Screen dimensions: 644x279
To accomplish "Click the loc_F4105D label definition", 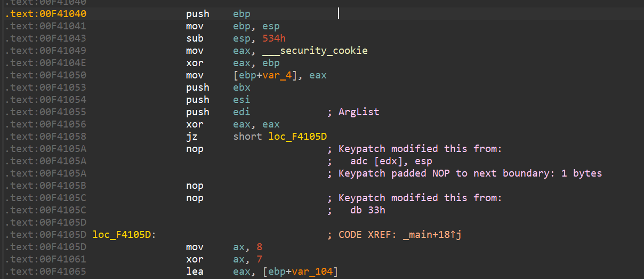I will pos(123,235).
